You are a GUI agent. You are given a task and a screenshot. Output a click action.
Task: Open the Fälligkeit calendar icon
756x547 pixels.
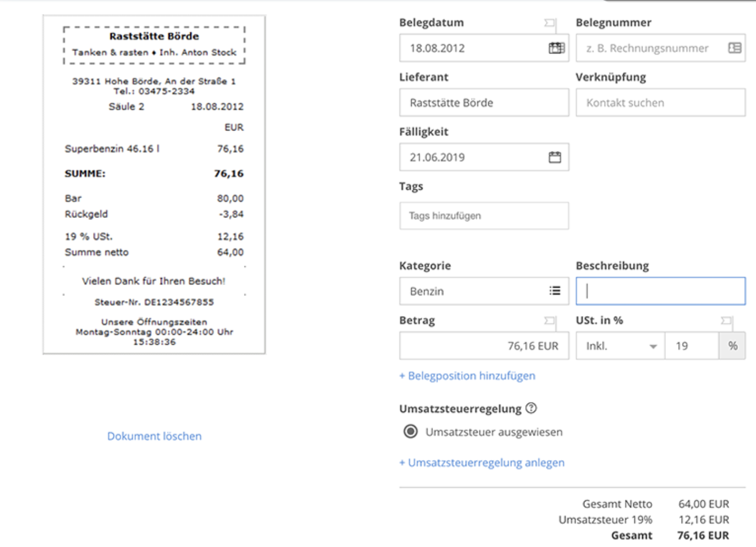pos(555,157)
